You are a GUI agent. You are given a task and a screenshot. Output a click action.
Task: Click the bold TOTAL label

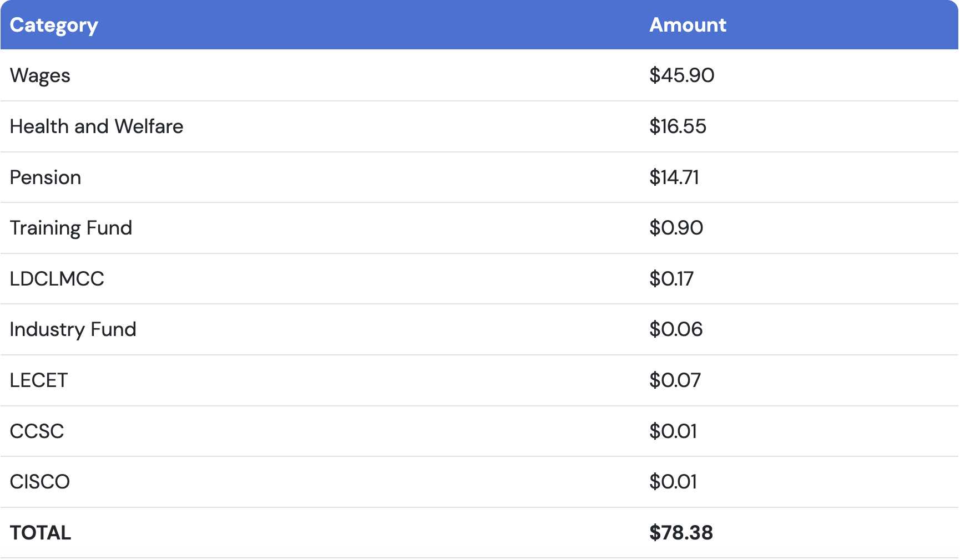pyautogui.click(x=41, y=533)
